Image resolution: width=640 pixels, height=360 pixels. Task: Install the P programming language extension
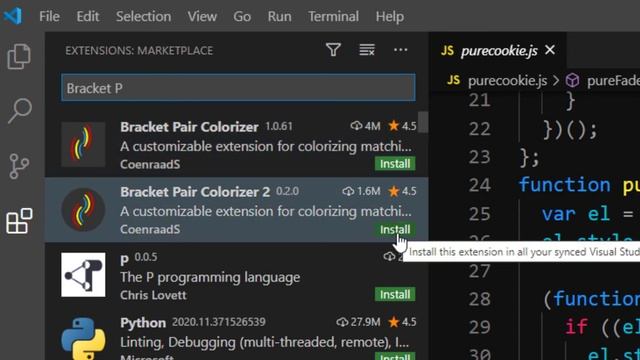395,294
